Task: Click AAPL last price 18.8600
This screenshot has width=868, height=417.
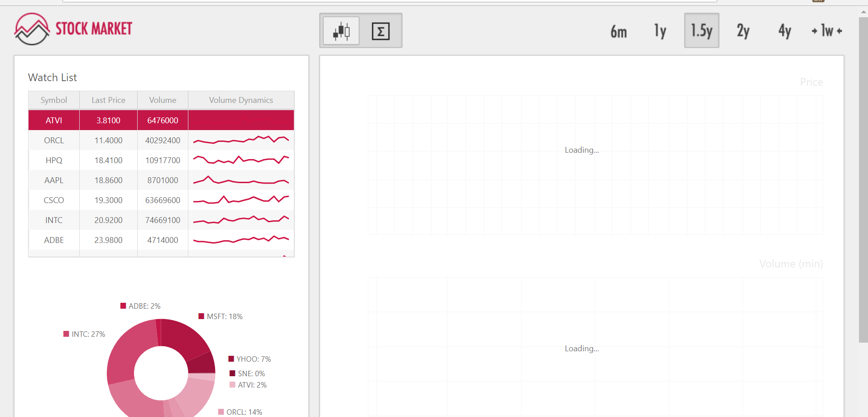Action: (108, 180)
